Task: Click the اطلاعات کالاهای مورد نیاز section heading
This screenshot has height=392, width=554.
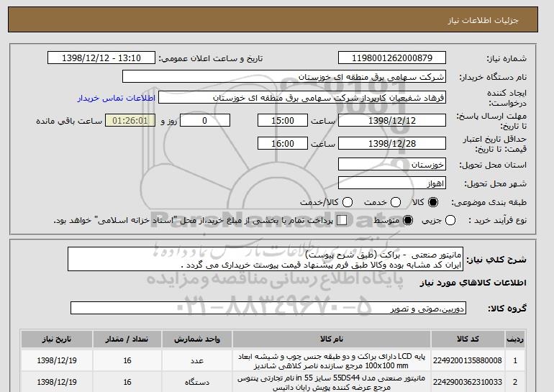Action: [x=473, y=283]
